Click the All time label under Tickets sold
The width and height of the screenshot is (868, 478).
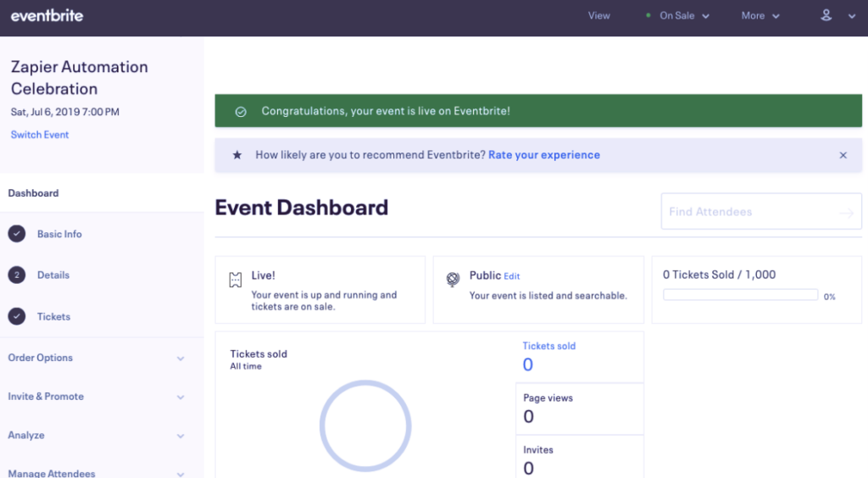[x=246, y=366]
